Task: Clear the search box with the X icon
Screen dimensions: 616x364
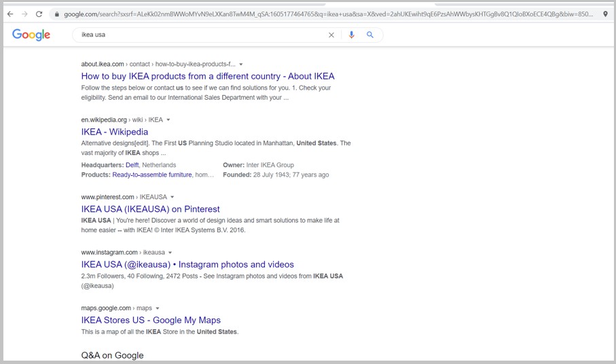Action: tap(331, 35)
